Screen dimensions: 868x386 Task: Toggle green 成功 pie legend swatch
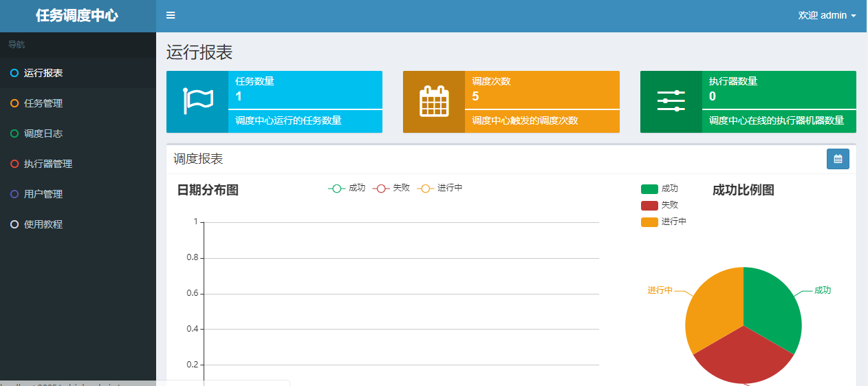pyautogui.click(x=649, y=189)
